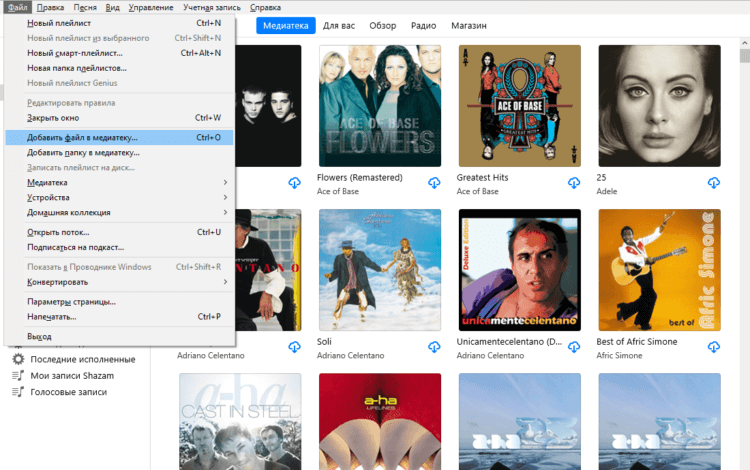Select Новая папка плейлистов menu entry
This screenshot has height=470, width=750.
pyautogui.click(x=119, y=68)
